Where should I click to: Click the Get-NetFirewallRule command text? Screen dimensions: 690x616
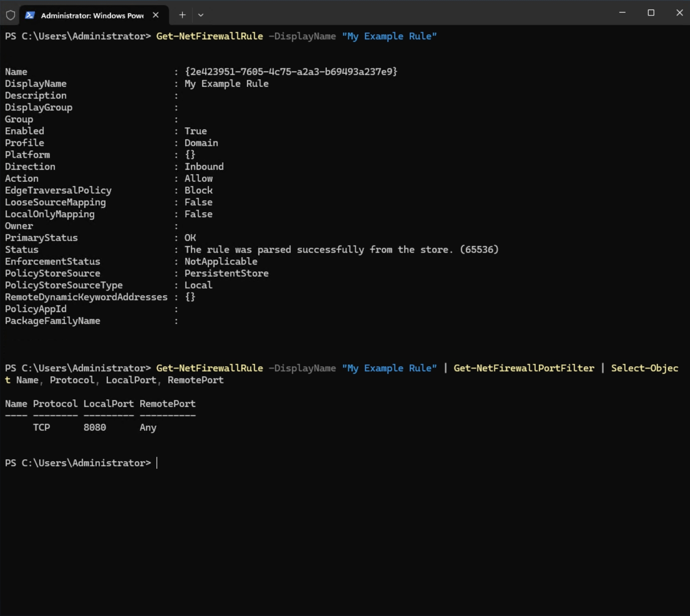pos(210,36)
